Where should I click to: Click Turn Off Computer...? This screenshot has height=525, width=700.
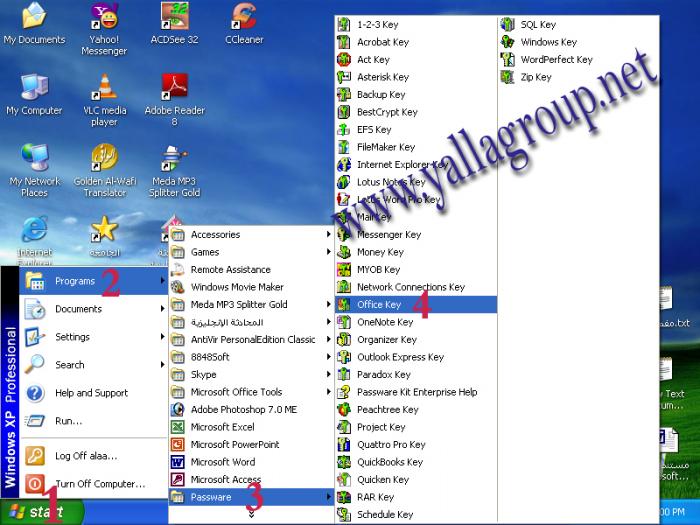(x=93, y=484)
